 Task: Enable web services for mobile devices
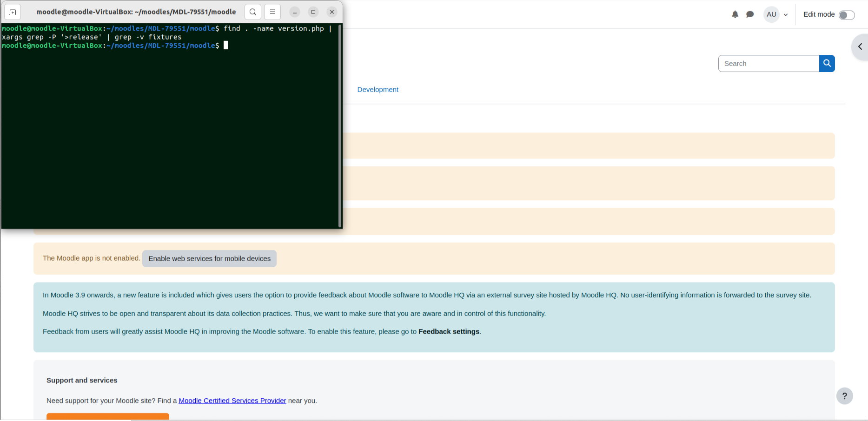[x=209, y=259]
